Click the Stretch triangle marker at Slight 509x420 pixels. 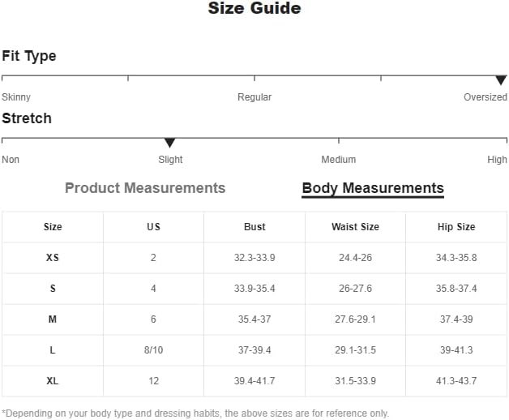(x=169, y=143)
